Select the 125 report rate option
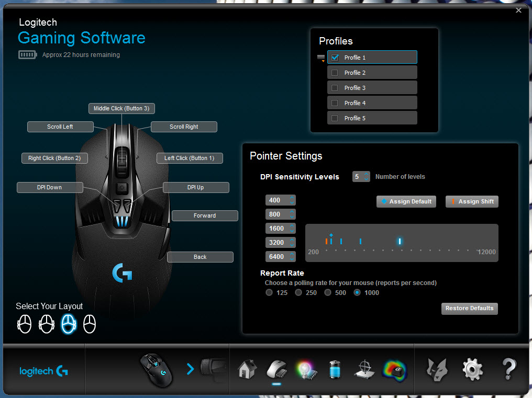The height and width of the screenshot is (398, 532). (269, 292)
